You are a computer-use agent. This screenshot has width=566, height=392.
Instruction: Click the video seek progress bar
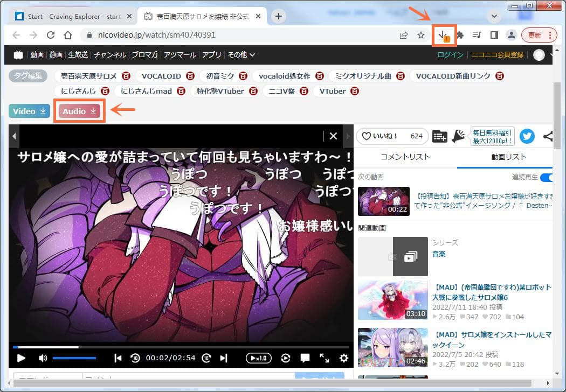pos(181,347)
